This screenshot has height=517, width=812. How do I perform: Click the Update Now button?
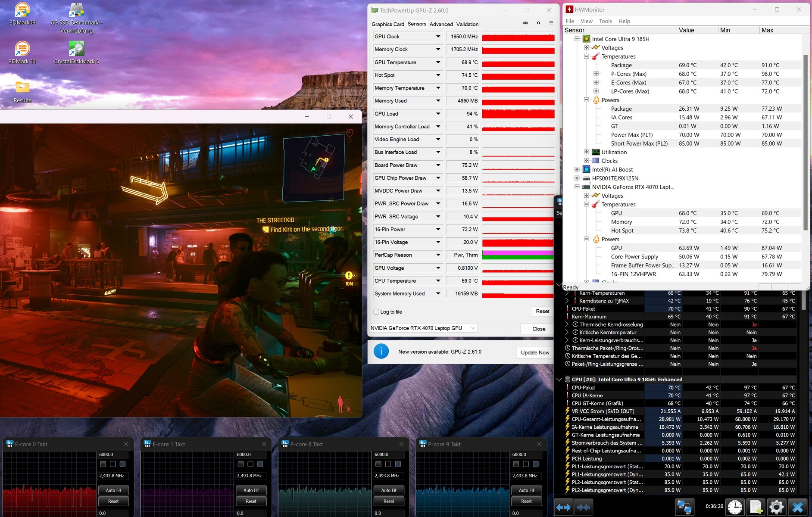pyautogui.click(x=535, y=352)
